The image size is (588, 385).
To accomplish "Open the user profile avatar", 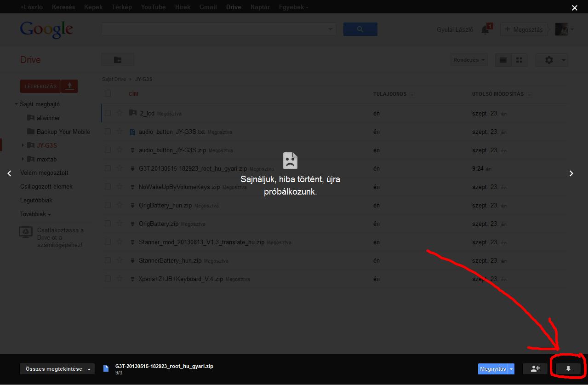I will (561, 29).
